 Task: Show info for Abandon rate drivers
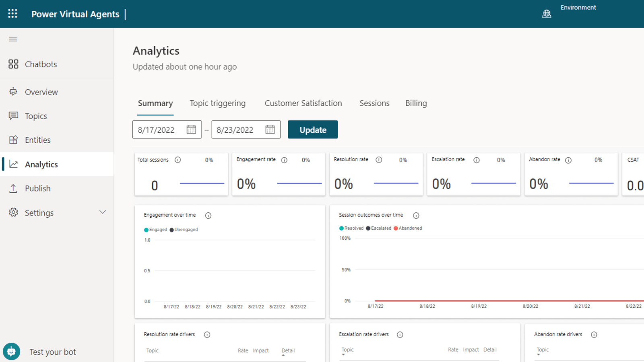[x=594, y=335]
